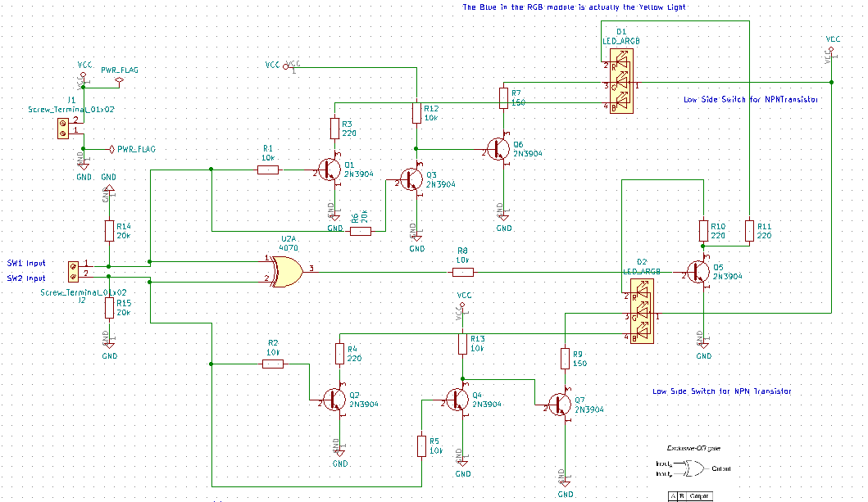Image resolution: width=868 pixels, height=502 pixels.
Task: Select the D1 LED_ARGB component
Action: point(620,85)
